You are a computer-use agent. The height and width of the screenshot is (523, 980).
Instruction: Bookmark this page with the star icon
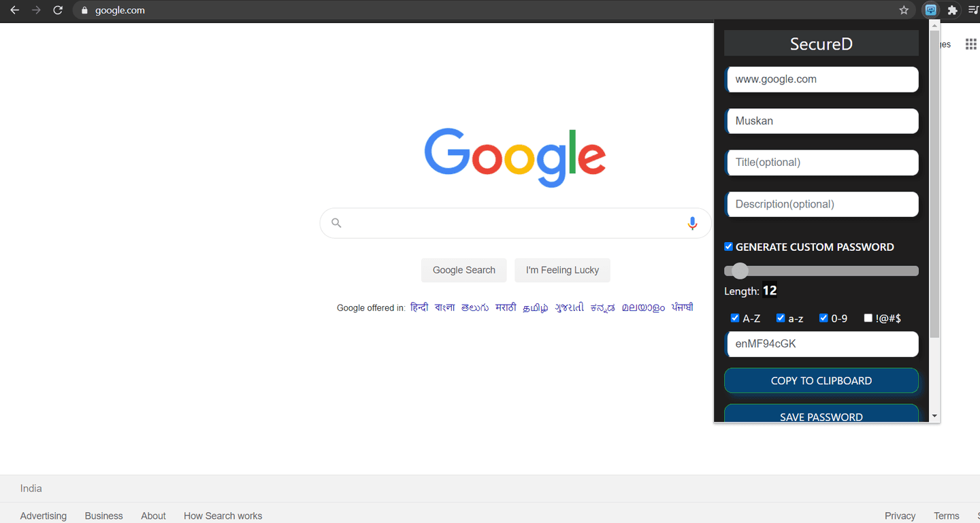coord(904,10)
